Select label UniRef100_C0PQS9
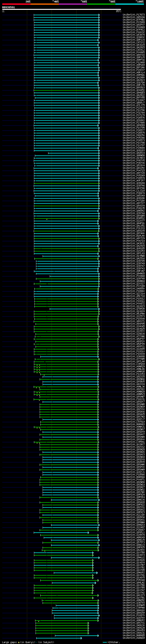Screen dimensions: 146x644 tap(134, 364)
